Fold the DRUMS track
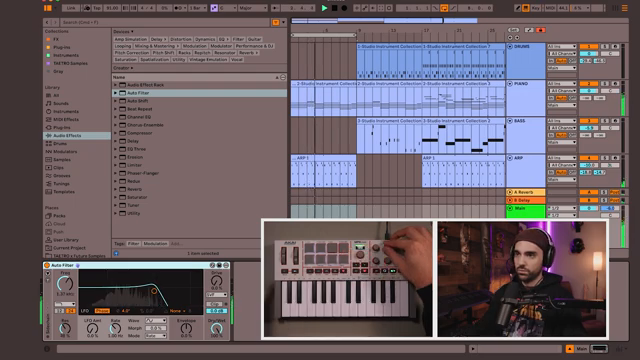 point(510,47)
